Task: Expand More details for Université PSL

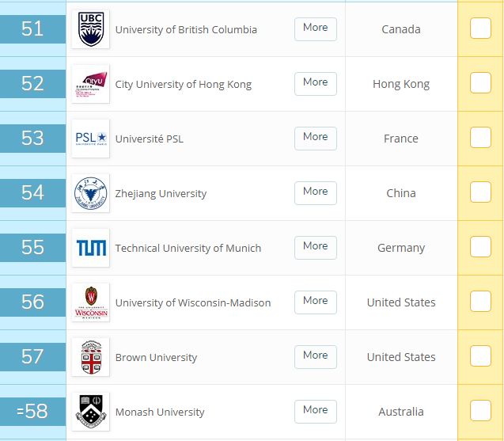Action: click(315, 137)
